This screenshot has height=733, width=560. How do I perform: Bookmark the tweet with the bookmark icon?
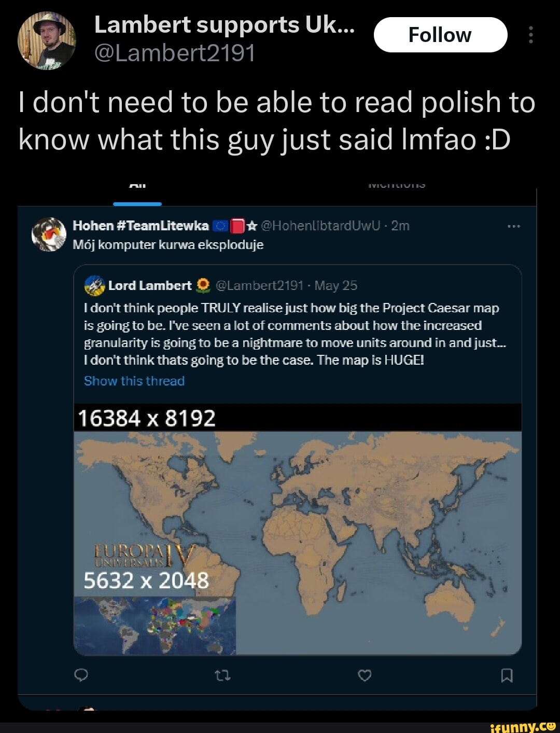[507, 675]
